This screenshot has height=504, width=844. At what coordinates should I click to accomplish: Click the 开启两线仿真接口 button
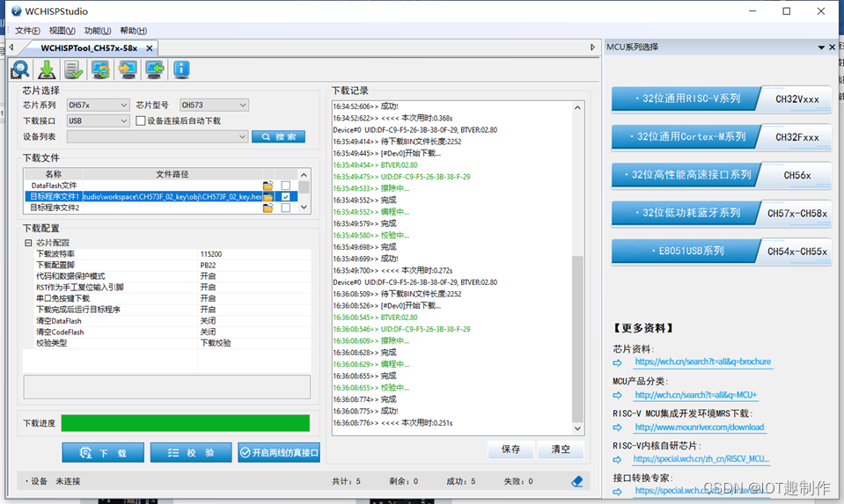(279, 453)
